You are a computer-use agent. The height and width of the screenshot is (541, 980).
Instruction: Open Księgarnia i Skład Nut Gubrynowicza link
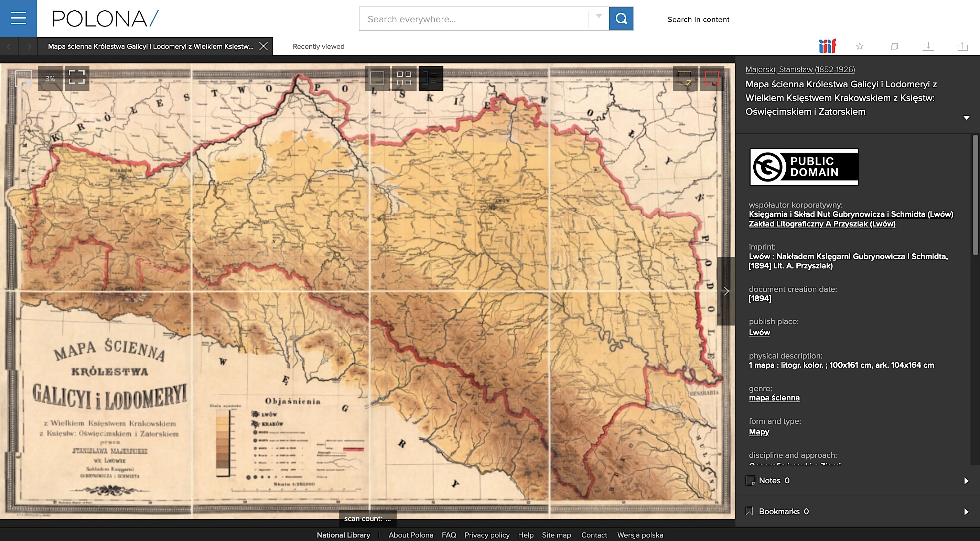point(851,214)
